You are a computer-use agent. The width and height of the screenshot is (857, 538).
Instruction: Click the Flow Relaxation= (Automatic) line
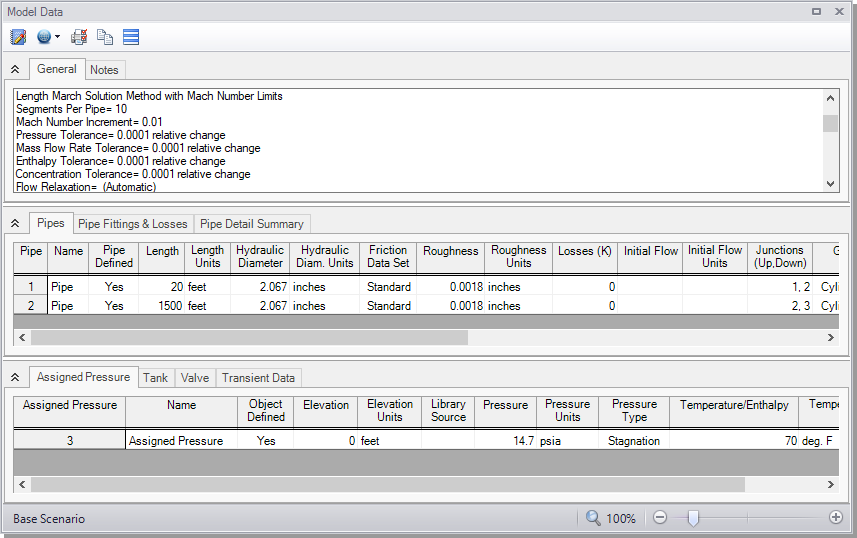tap(86, 187)
